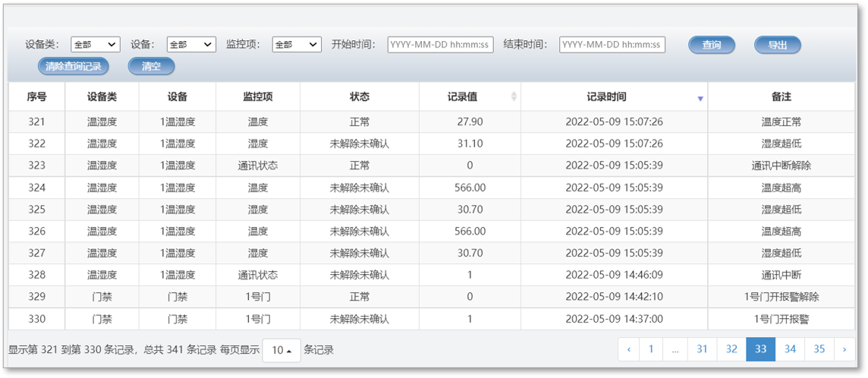Open the 设备类 dropdown

(x=95, y=45)
